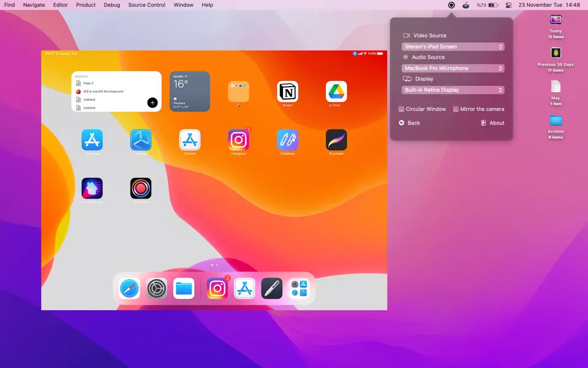588x368 pixels.
Task: Open the Connect app on iPad
Action: [x=190, y=140]
